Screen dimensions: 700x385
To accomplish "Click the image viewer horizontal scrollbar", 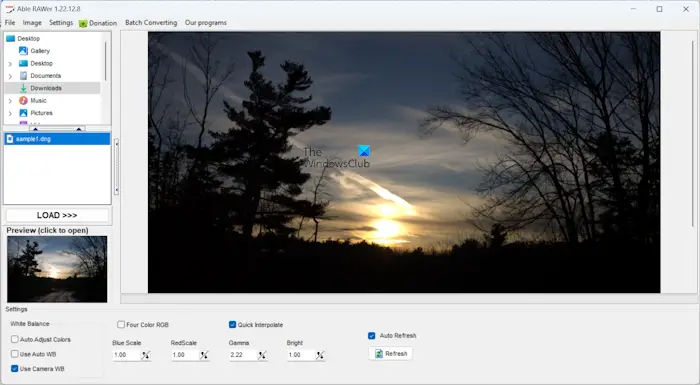I will click(408, 299).
